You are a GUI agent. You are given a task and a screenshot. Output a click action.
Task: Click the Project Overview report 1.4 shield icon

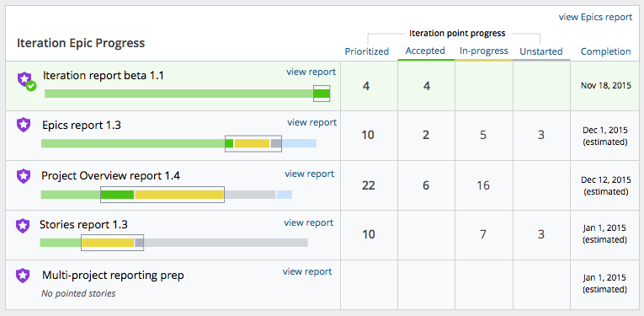(x=24, y=176)
